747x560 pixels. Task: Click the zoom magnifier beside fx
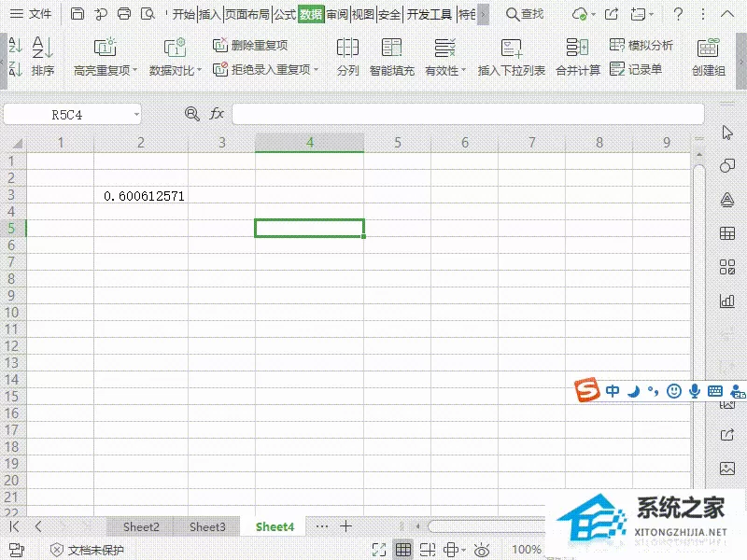click(192, 114)
